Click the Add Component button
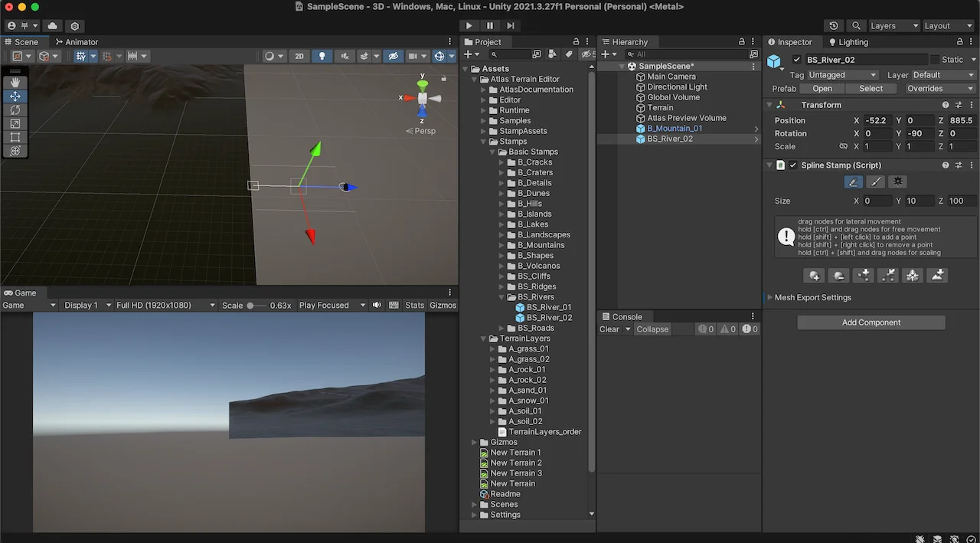Image resolution: width=980 pixels, height=543 pixels. pos(871,322)
